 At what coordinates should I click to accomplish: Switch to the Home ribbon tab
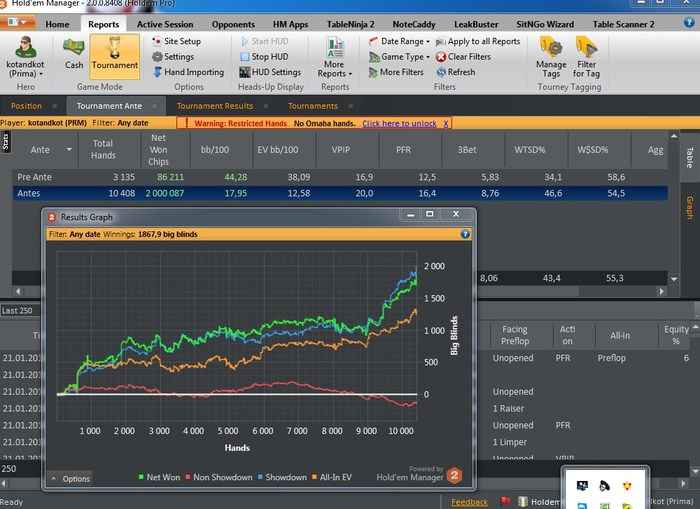(57, 25)
